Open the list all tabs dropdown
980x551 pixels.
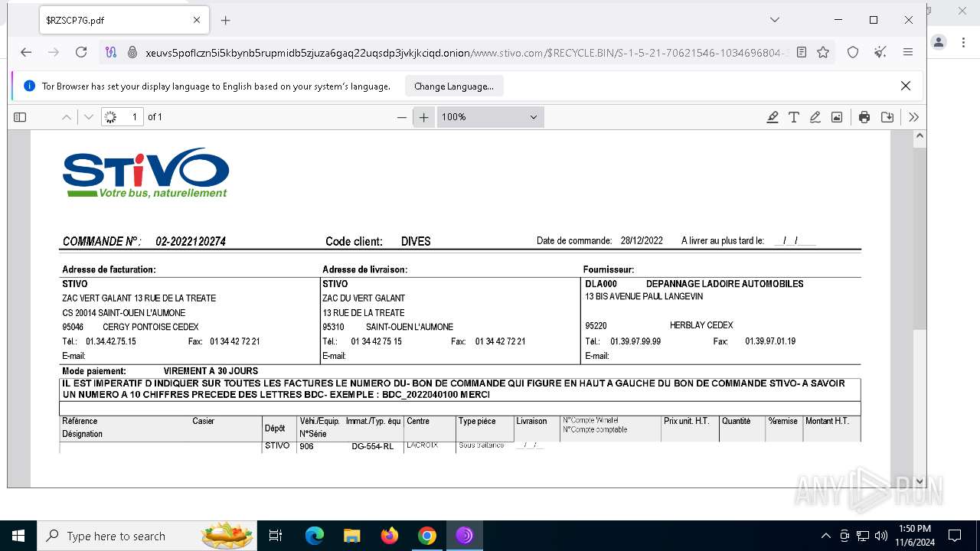tap(775, 20)
